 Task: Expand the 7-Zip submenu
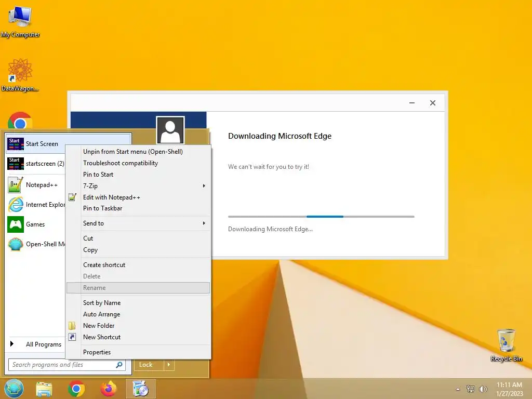pyautogui.click(x=138, y=186)
